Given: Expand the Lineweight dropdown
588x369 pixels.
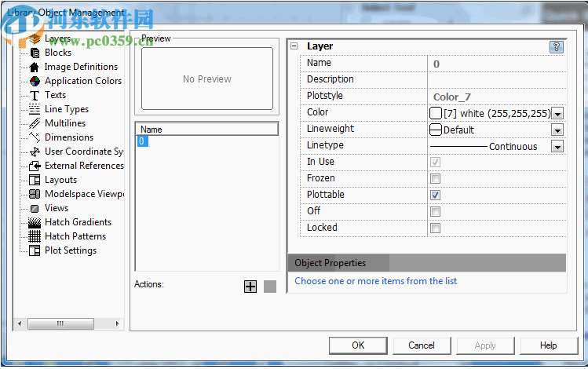Looking at the screenshot, I should click(x=557, y=130).
